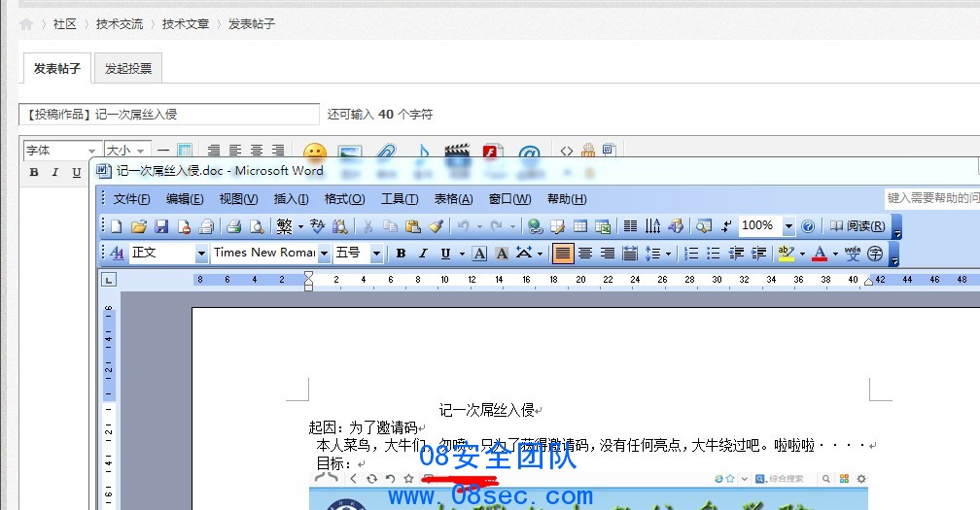Click the New blank document icon in Word
Screen dimensions: 980x510
(117, 226)
